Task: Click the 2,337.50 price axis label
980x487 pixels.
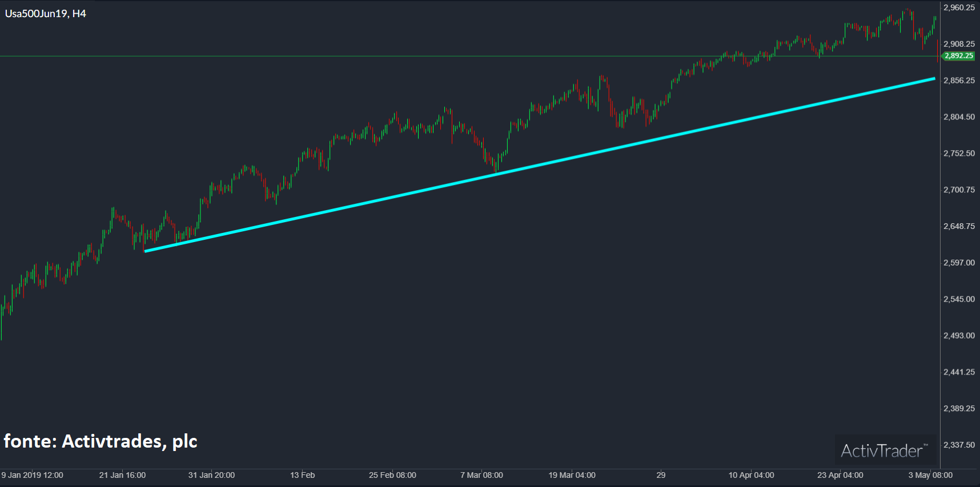Action: tap(959, 445)
